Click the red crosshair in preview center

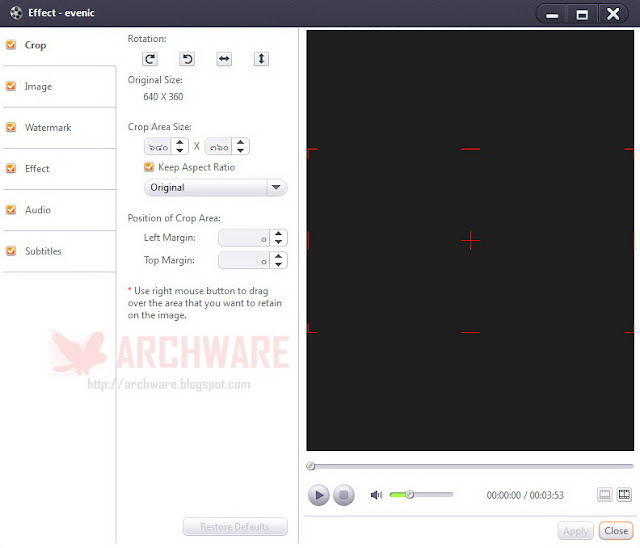[x=470, y=240]
